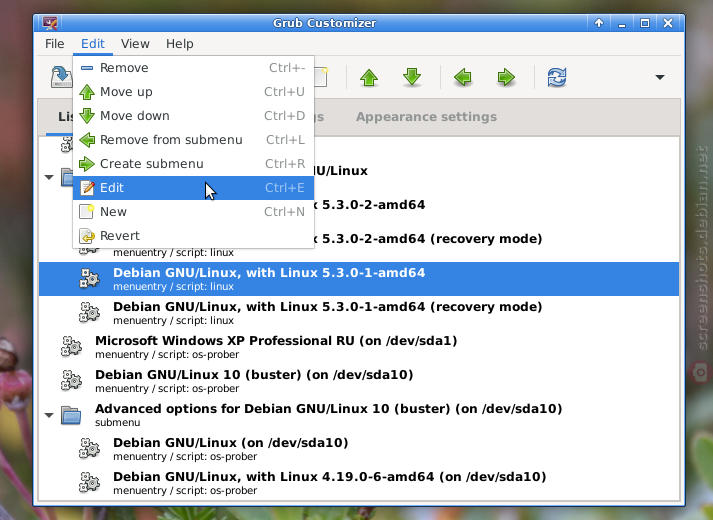Click the highlighted Edit menu entry

(193, 188)
